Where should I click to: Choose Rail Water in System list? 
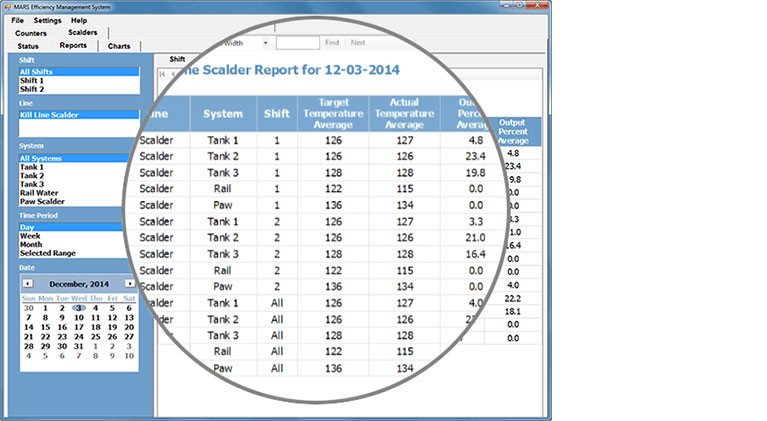(42, 193)
